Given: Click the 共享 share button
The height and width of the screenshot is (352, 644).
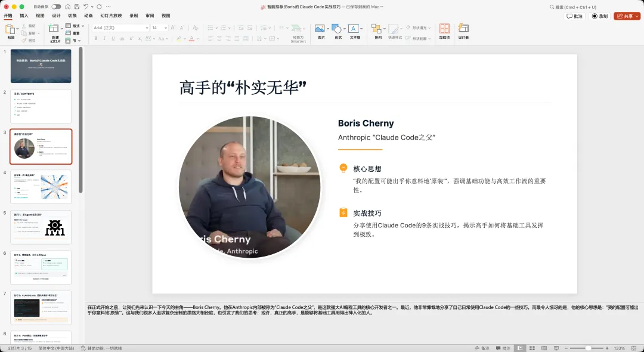Looking at the screenshot, I should click(x=627, y=16).
